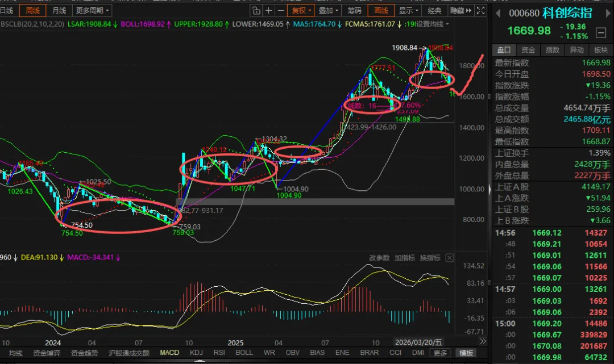Select KDJ indicator tab
This screenshot has height=364, width=614.
coord(196,353)
